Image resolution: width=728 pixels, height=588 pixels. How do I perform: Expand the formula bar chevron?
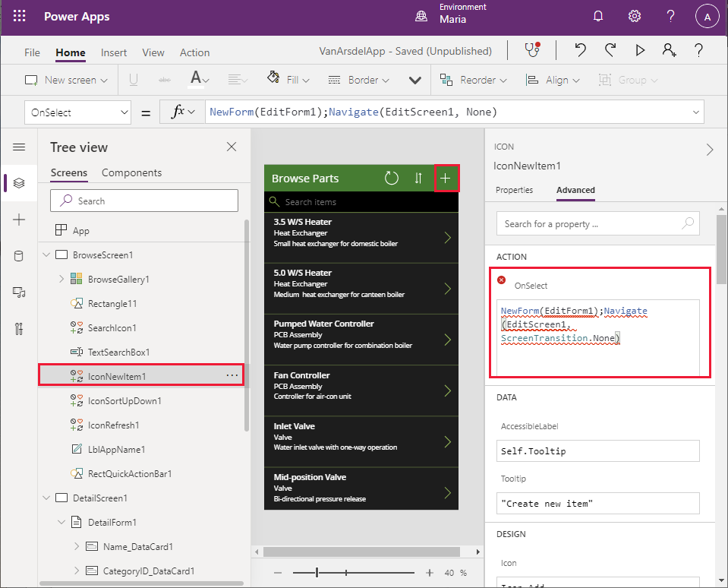tap(696, 112)
